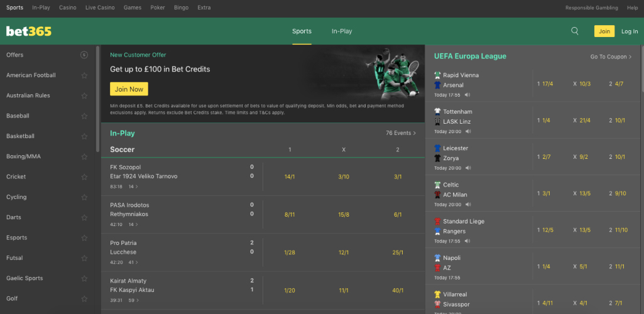
Task: Select Sports tab in green header
Action: click(302, 31)
